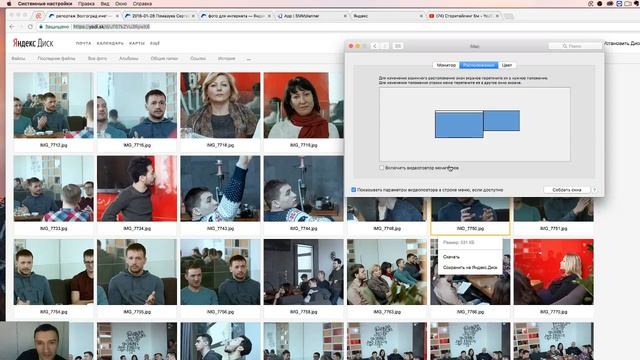
Task: Open the Справка menu
Action: pyautogui.click(x=142, y=4)
